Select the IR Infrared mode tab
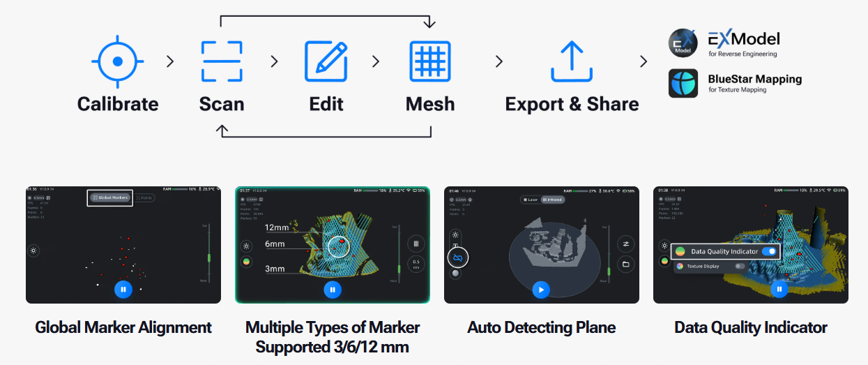 [553, 200]
